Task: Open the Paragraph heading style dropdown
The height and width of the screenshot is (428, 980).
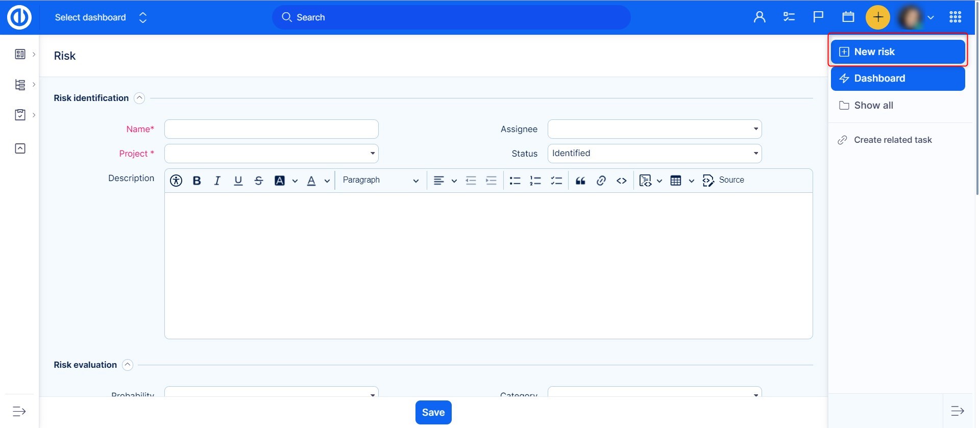Action: (380, 180)
